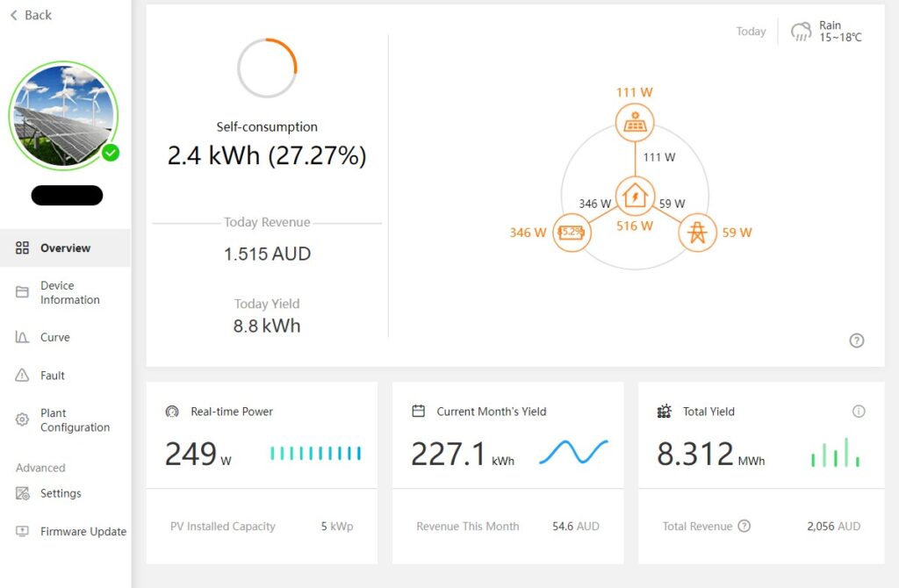The width and height of the screenshot is (899, 588).
Task: Click the Current Month's Yield calendar icon
Action: coord(419,412)
